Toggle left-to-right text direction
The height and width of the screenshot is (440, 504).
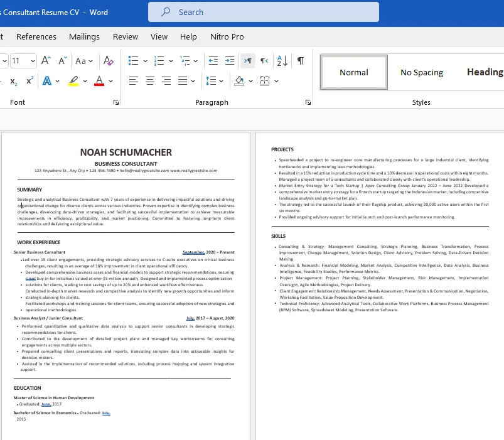coord(248,61)
